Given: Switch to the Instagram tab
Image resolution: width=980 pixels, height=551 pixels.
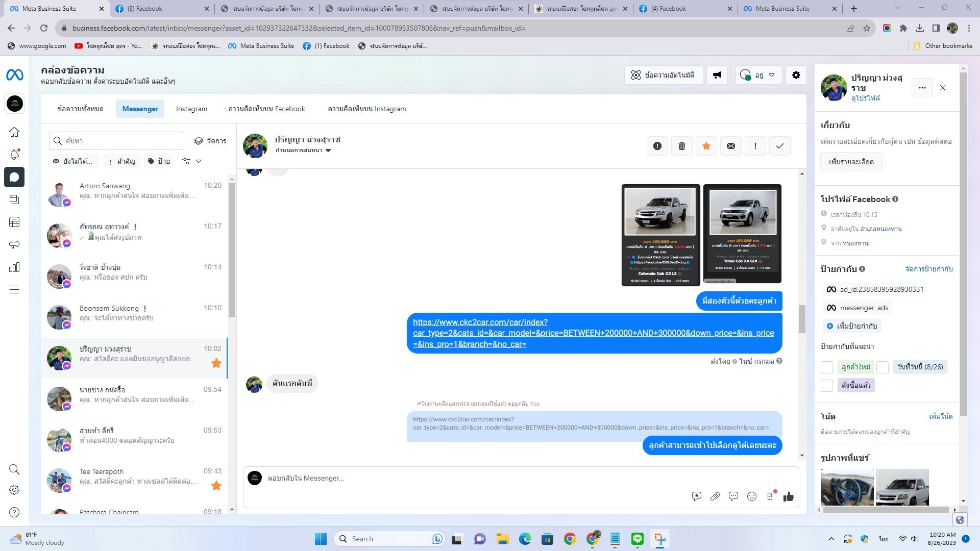Looking at the screenshot, I should point(191,109).
